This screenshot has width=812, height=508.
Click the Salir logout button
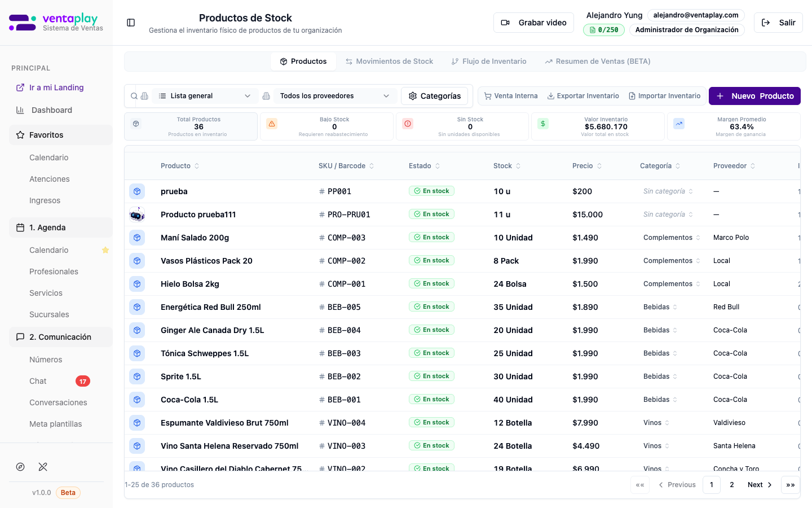tap(778, 23)
